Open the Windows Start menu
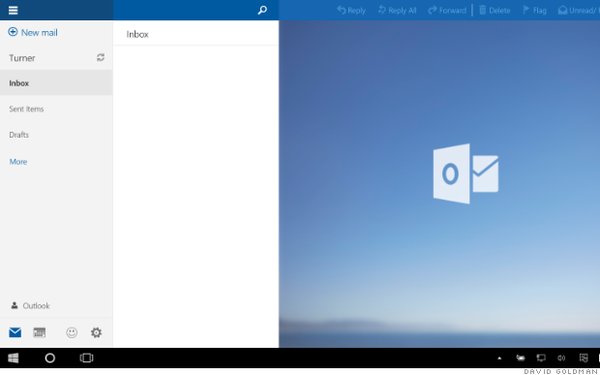600x375 pixels. 13,358
